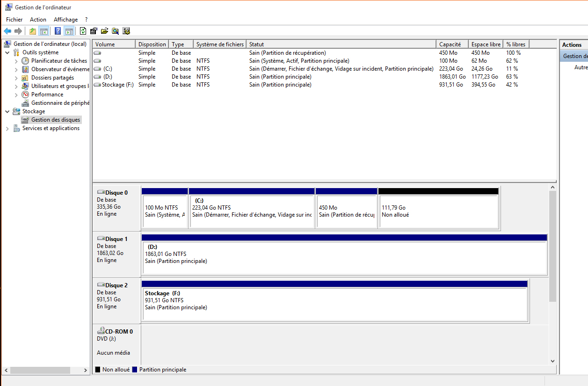588x386 pixels.
Task: Select the (D:) 1863,01 Go partition block
Action: 344,254
